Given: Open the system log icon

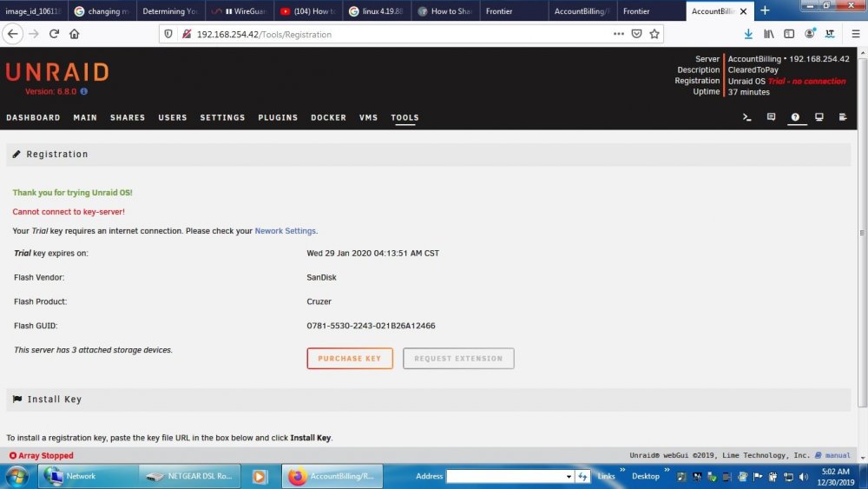Looking at the screenshot, I should (x=843, y=117).
